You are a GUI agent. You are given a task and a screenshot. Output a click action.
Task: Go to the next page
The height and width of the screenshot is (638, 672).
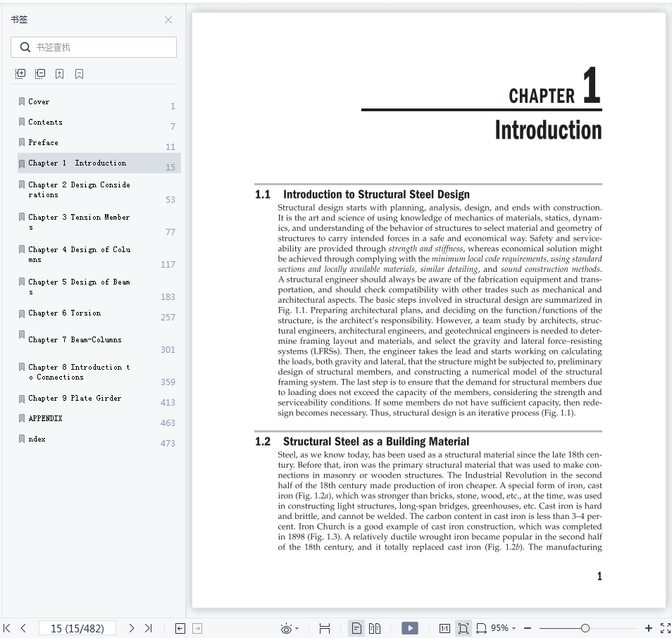132,628
